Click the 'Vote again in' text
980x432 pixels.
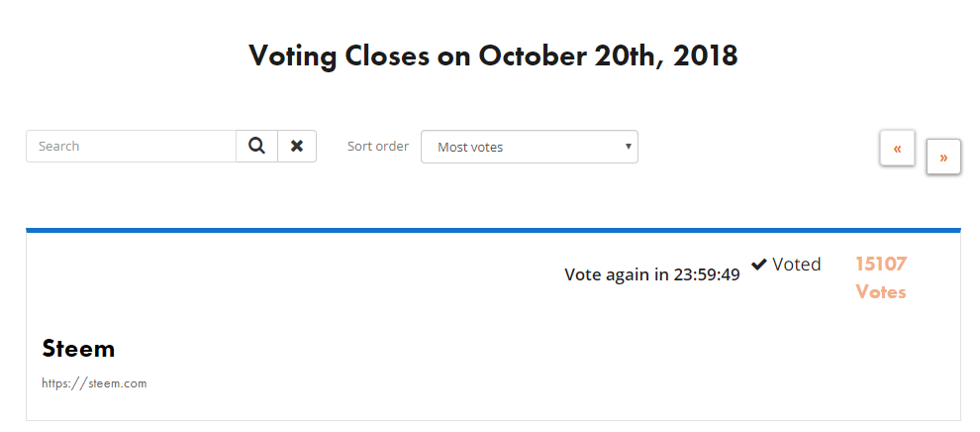618,275
